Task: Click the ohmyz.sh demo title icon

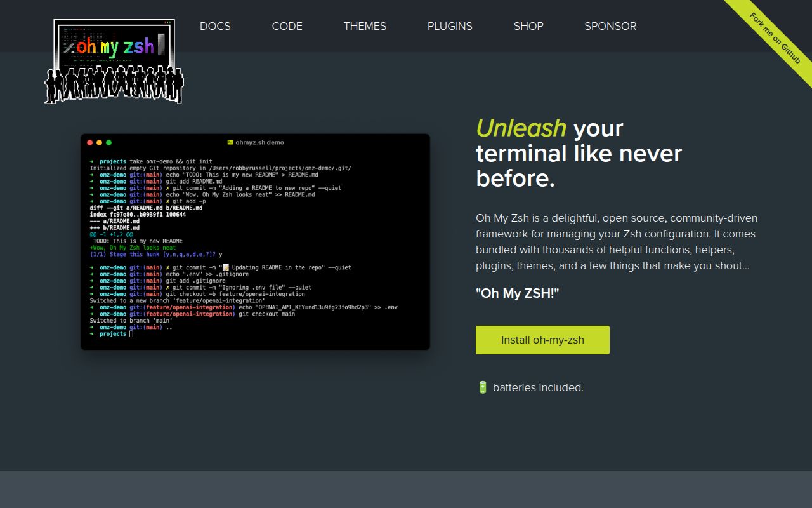Action: (x=230, y=142)
